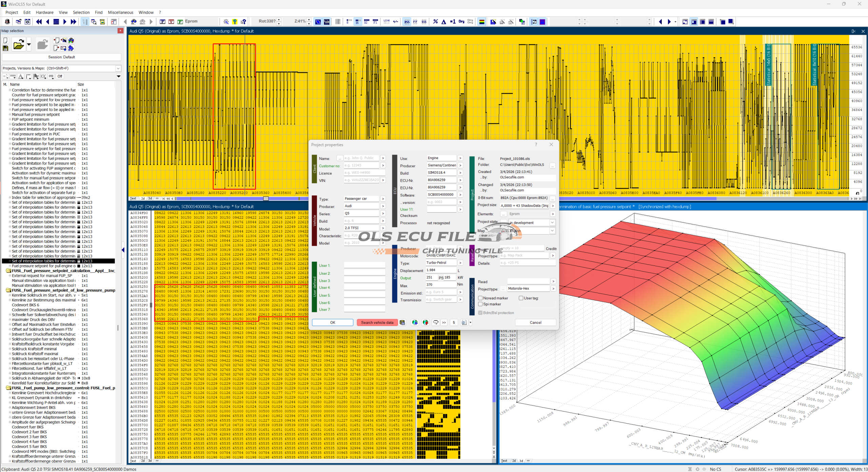This screenshot has height=472, width=868.
Task: Open the Project state dropdown
Action: [552, 223]
